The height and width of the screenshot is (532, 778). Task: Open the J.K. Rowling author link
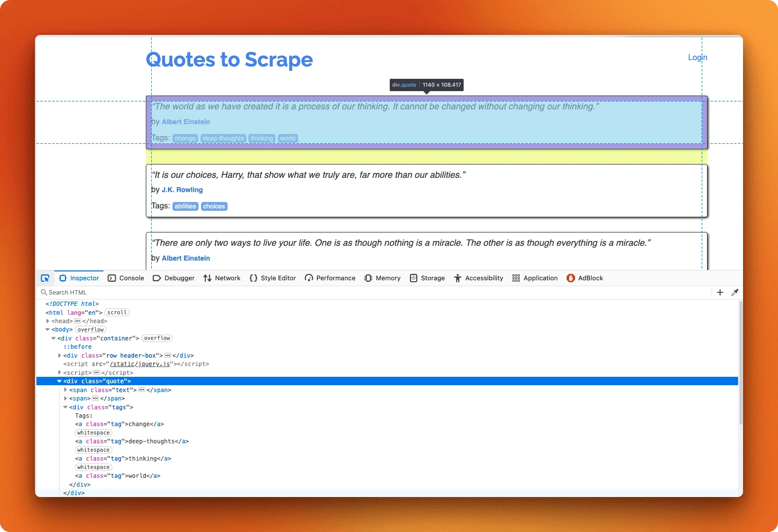point(182,190)
